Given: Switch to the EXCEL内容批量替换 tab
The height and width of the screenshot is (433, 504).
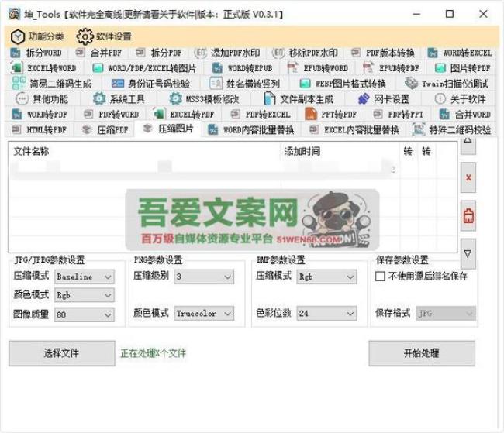Looking at the screenshot, I should 354,130.
